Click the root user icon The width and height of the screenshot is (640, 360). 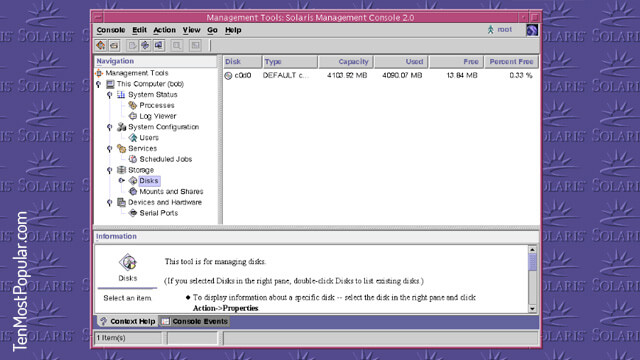[491, 30]
